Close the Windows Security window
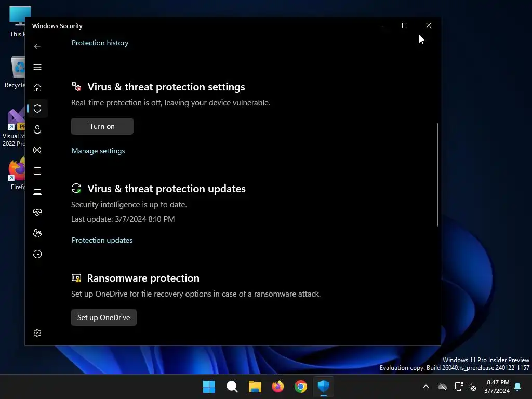 (x=429, y=25)
